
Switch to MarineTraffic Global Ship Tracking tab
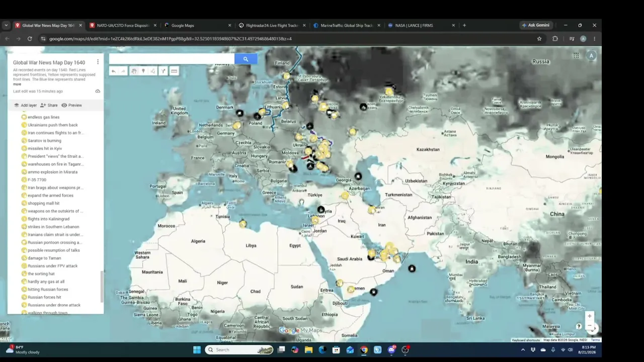346,25
